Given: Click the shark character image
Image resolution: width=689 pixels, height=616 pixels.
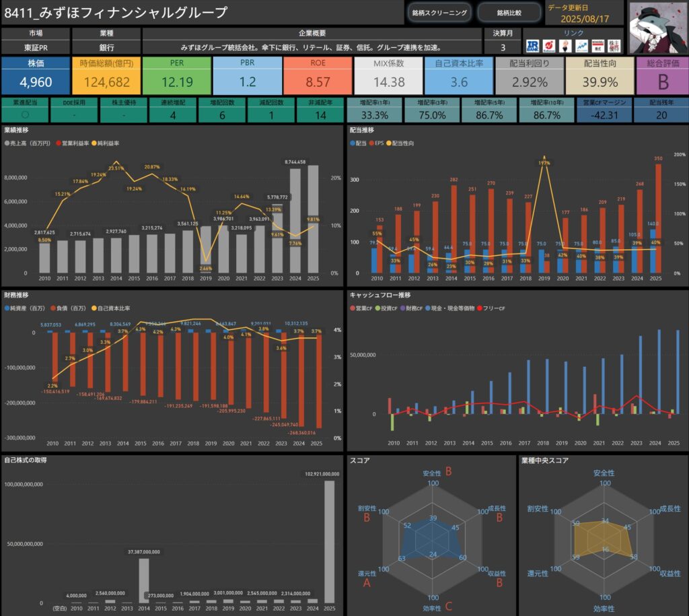Looking at the screenshot, I should [x=657, y=28].
